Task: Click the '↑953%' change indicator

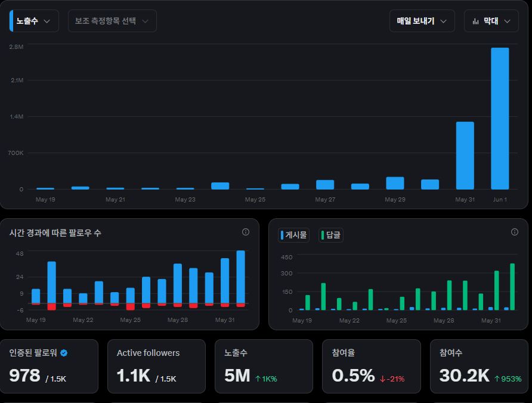Action: 508,379
